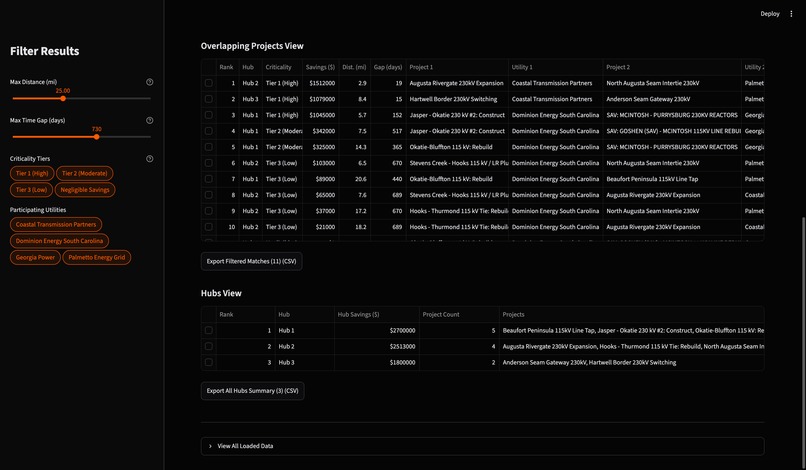Select the rank 1 row checkbox in Overlapping Projects
Image resolution: width=806 pixels, height=470 pixels.
point(209,83)
